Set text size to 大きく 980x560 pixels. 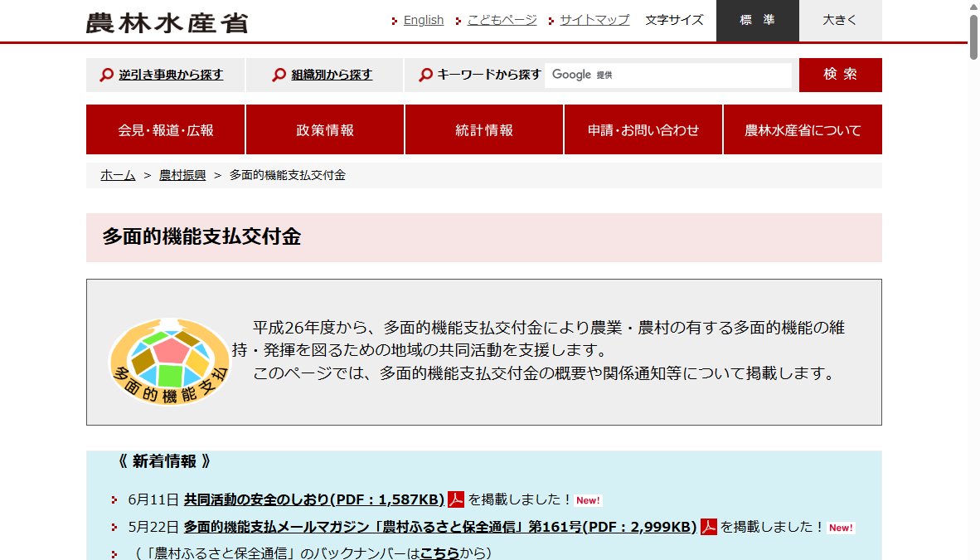[x=841, y=21]
